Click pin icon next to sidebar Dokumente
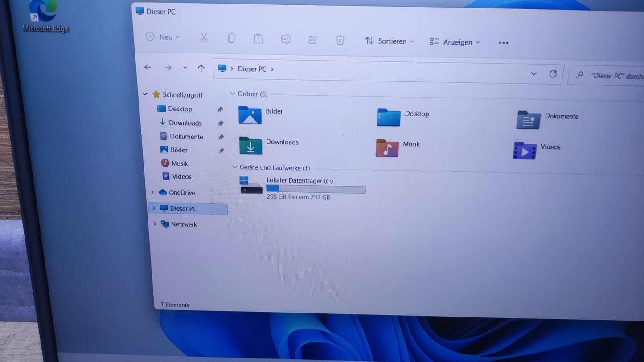 click(x=221, y=137)
